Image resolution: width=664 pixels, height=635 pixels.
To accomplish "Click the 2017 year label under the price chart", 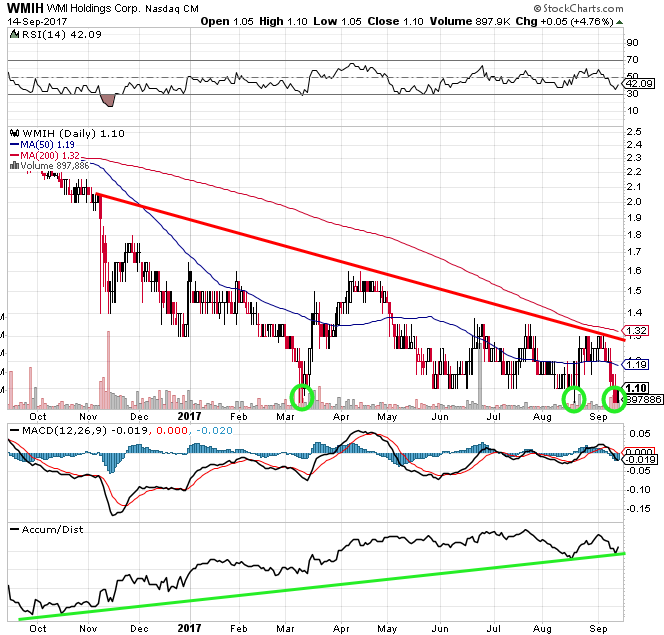I will (x=189, y=416).
